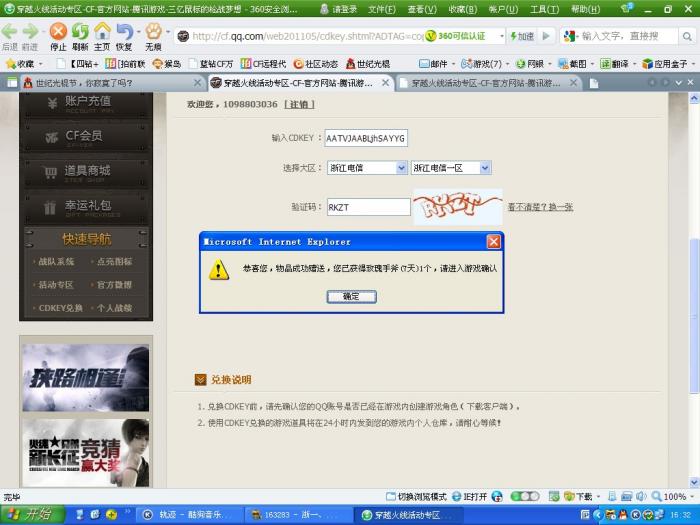The height and width of the screenshot is (525, 700).
Task: Go forward with the green forward arrow
Action: [x=30, y=31]
